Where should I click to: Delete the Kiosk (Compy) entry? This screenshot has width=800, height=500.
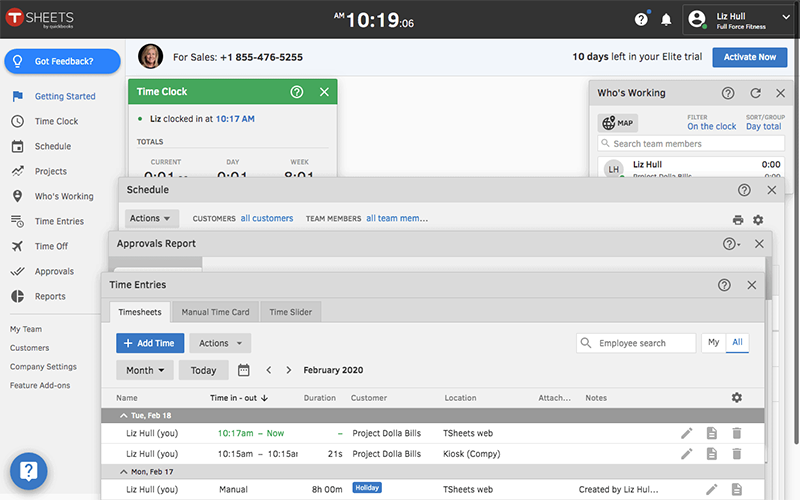click(737, 454)
